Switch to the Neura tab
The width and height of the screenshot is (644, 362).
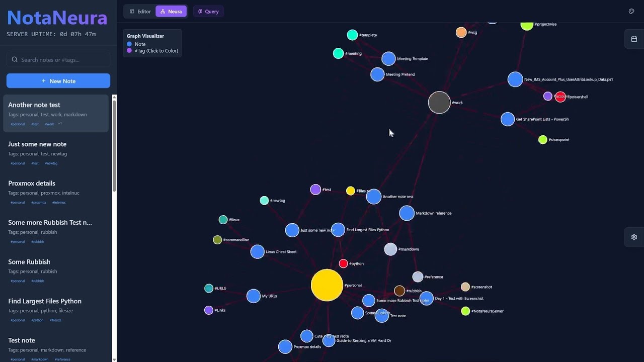[x=171, y=11]
